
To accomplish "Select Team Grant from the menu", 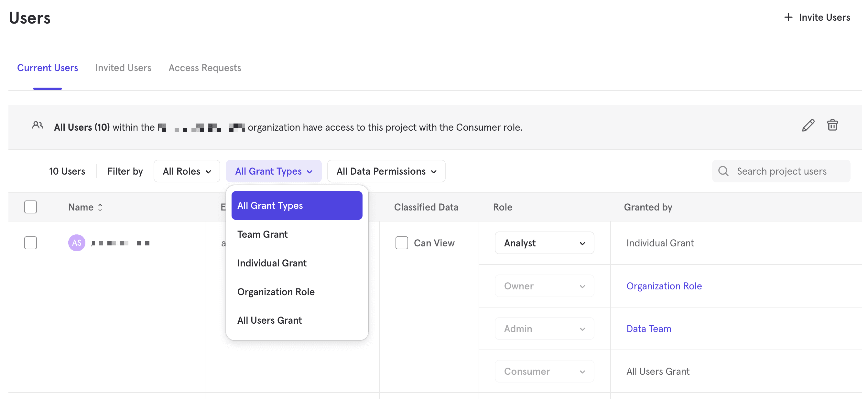I will tap(262, 234).
